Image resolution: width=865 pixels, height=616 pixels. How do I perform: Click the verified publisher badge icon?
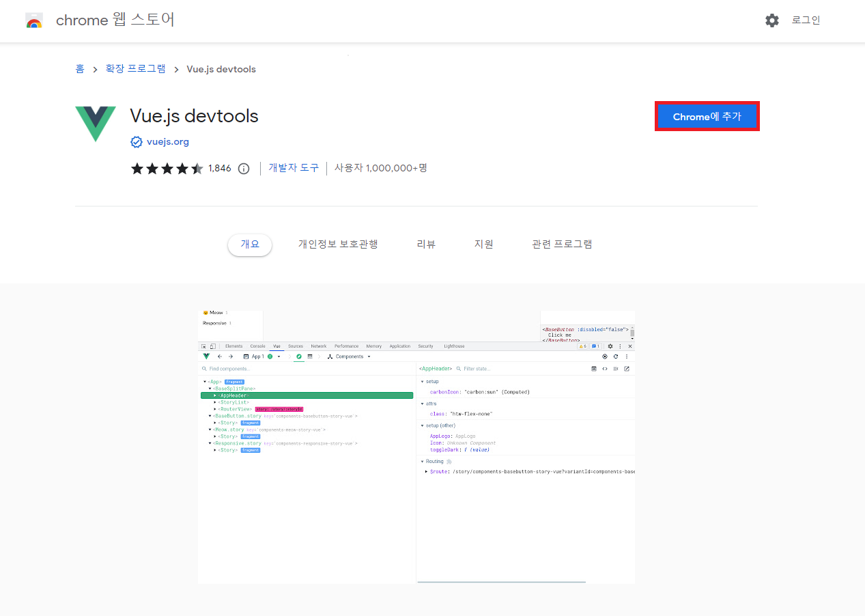coord(137,142)
